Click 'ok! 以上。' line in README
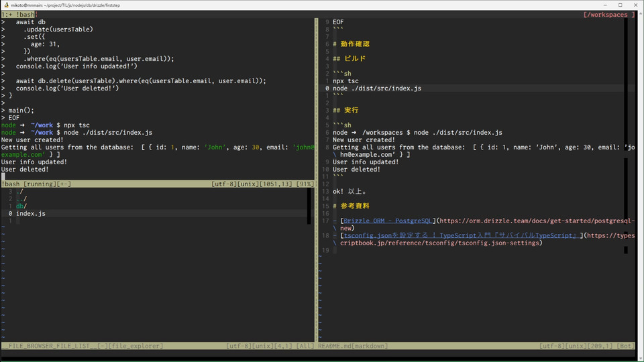644x362 pixels. (350, 191)
